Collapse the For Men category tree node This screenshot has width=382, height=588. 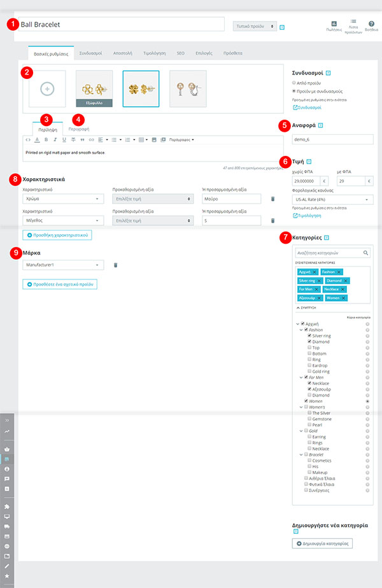pyautogui.click(x=301, y=377)
